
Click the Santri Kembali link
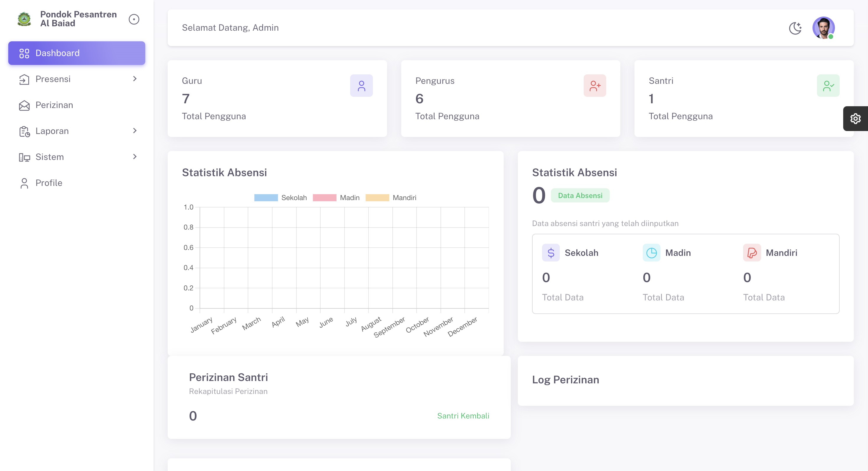[463, 416]
